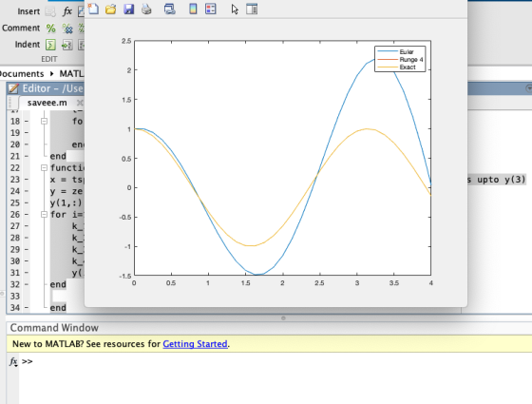The image size is (532, 404).
Task: Click the yellow Exact curve minimum in plot
Action: coord(251,245)
